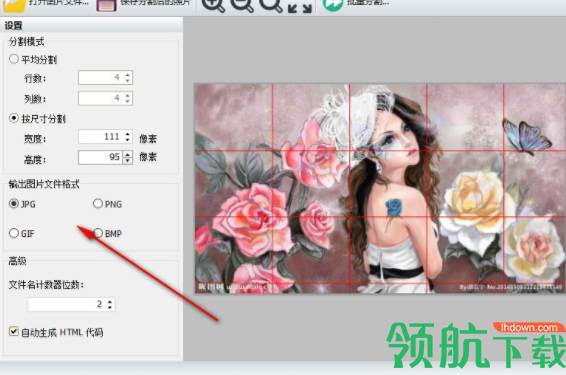Screen dimensions: 566x375
Task: Click the split image preview
Action: tap(380, 188)
